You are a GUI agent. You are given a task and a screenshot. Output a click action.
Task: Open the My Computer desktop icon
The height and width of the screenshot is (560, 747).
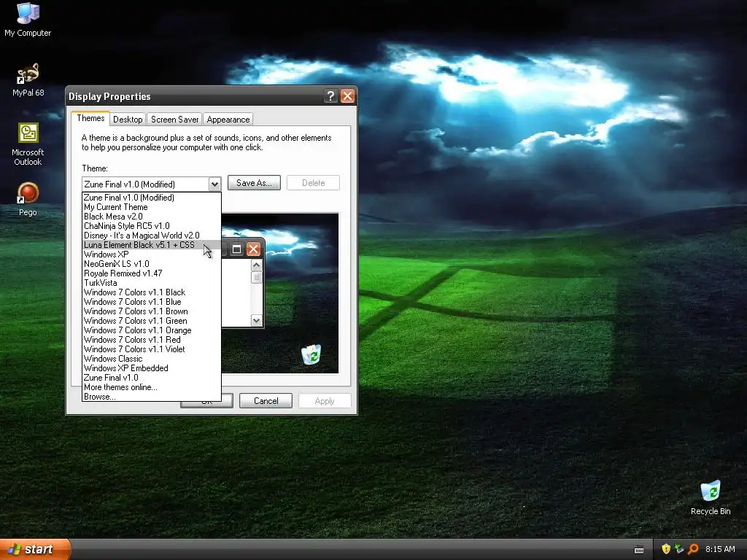(x=28, y=19)
